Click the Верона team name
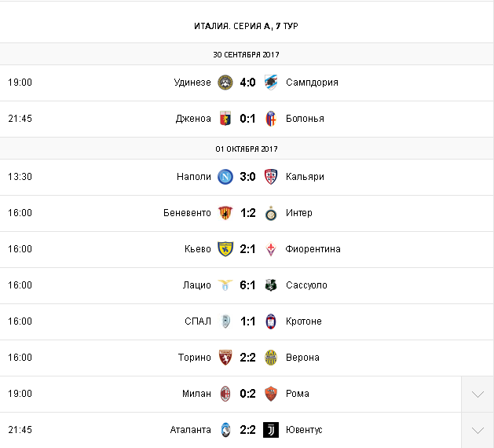Viewport: 494px width, 448px height. pyautogui.click(x=302, y=358)
